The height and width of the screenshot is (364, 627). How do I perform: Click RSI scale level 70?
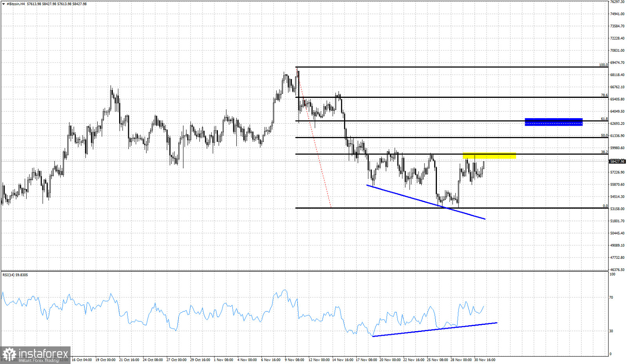click(x=611, y=297)
